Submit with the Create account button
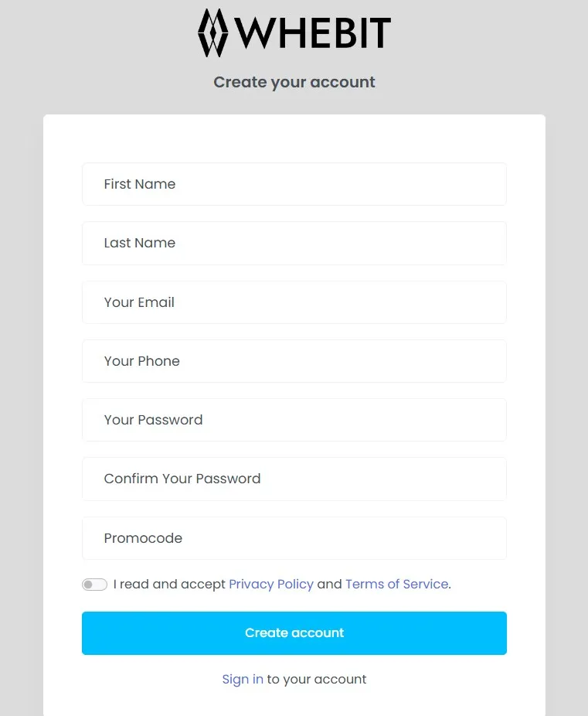The image size is (588, 716). pos(294,633)
